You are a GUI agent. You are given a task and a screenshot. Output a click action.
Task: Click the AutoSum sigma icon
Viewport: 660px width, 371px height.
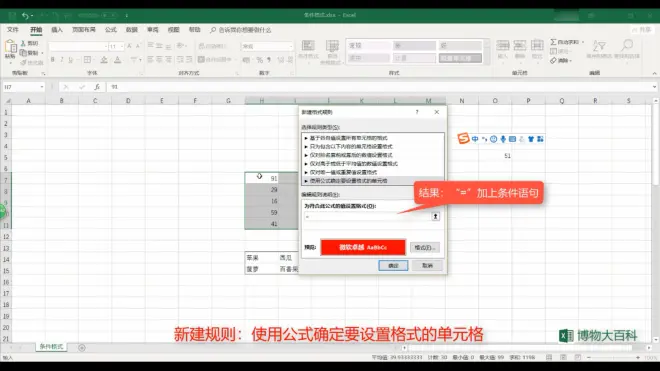(x=554, y=42)
